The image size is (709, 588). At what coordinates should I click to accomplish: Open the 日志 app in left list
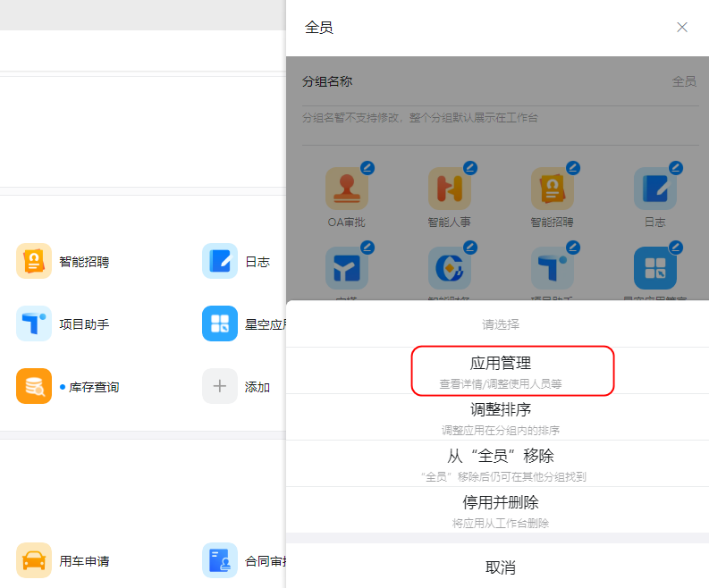pos(220,261)
